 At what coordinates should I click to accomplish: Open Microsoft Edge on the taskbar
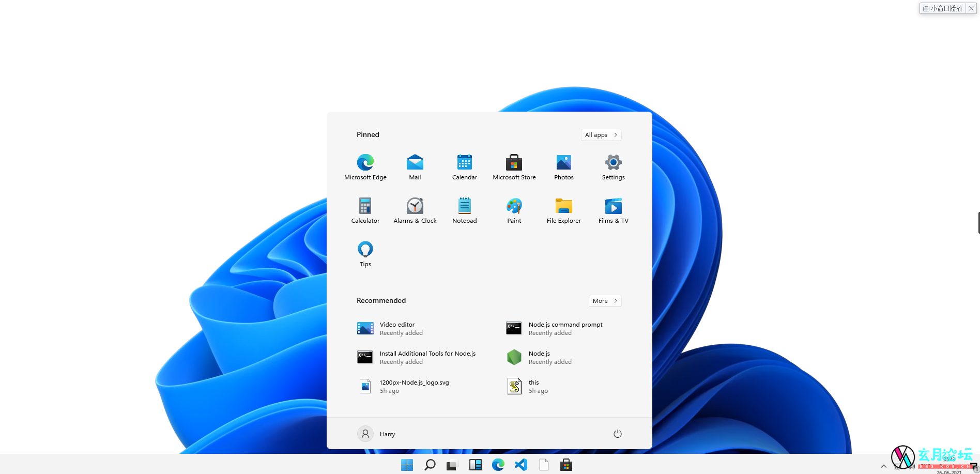[x=498, y=465]
